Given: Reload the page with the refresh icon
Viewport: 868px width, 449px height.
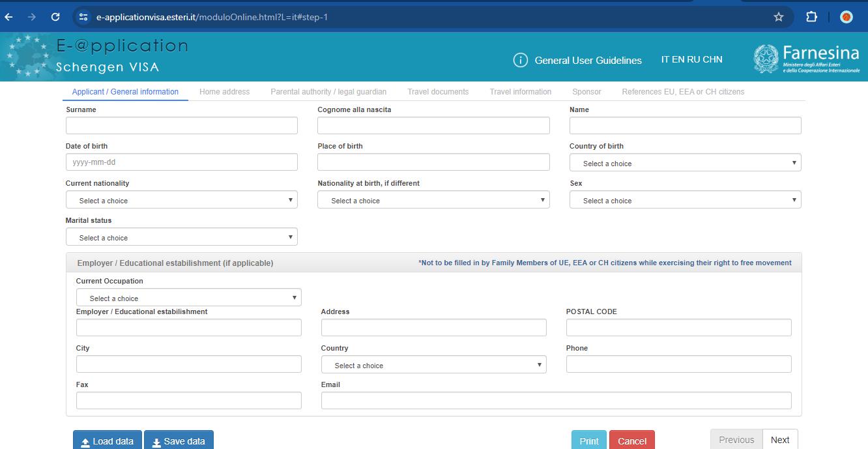Looking at the screenshot, I should tap(55, 17).
